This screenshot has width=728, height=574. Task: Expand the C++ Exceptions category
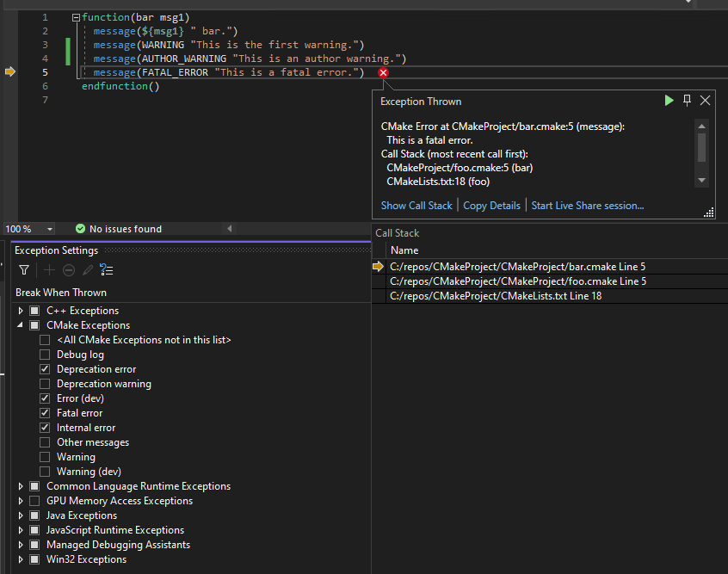pyautogui.click(x=20, y=310)
